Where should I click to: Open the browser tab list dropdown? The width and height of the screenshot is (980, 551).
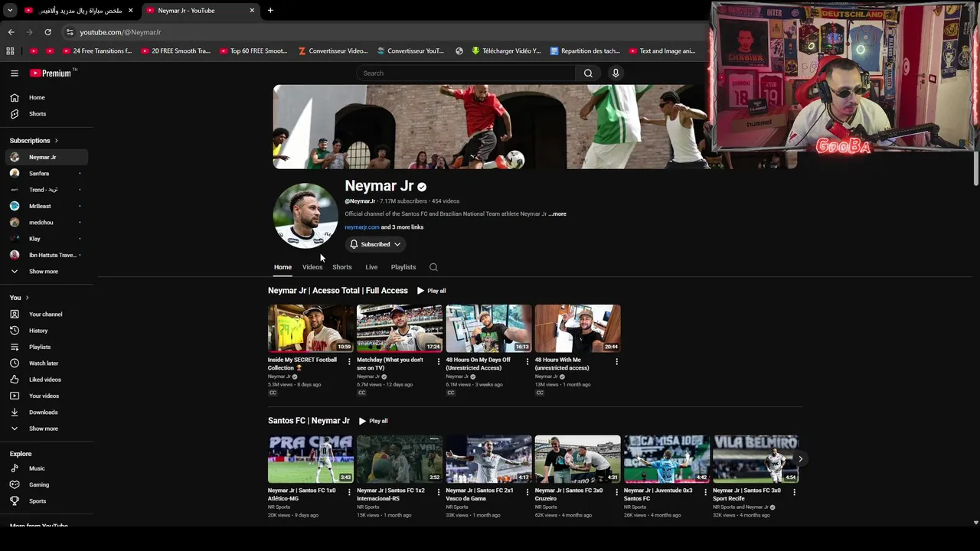point(10,11)
